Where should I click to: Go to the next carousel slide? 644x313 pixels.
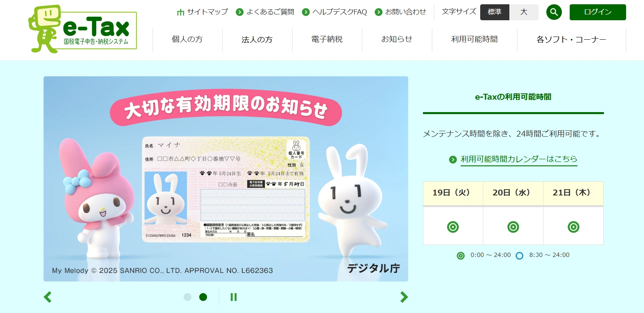click(404, 297)
